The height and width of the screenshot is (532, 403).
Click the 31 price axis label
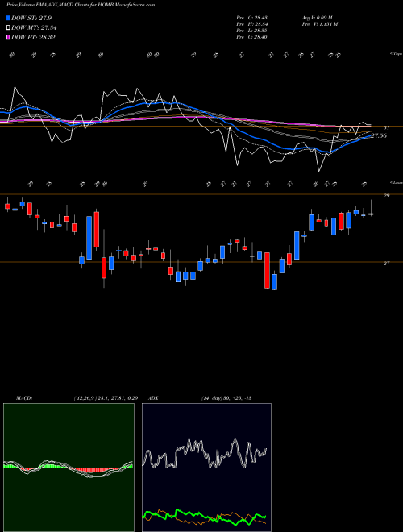(386, 128)
